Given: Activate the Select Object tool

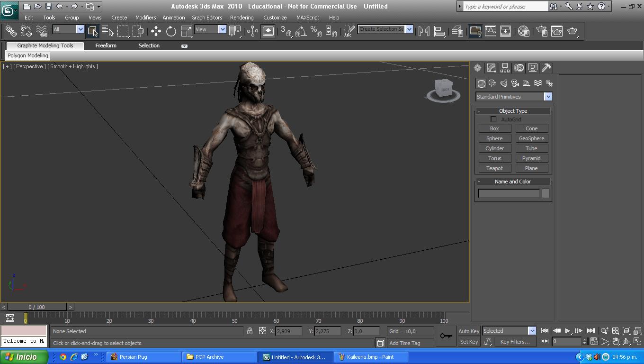Looking at the screenshot, I should [x=93, y=31].
